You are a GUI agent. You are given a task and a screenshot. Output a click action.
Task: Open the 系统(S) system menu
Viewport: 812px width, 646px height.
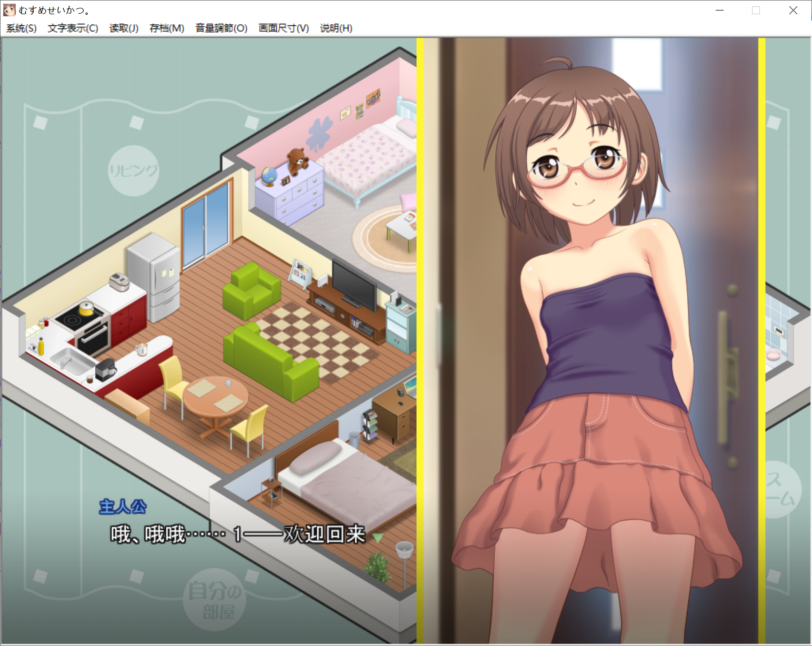coord(21,28)
